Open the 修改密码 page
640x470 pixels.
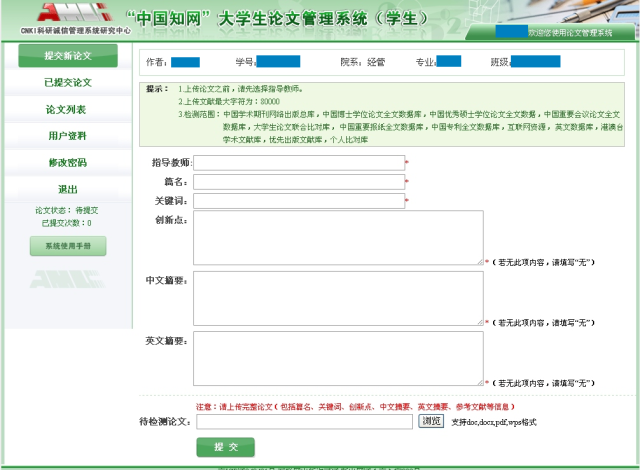click(x=68, y=163)
